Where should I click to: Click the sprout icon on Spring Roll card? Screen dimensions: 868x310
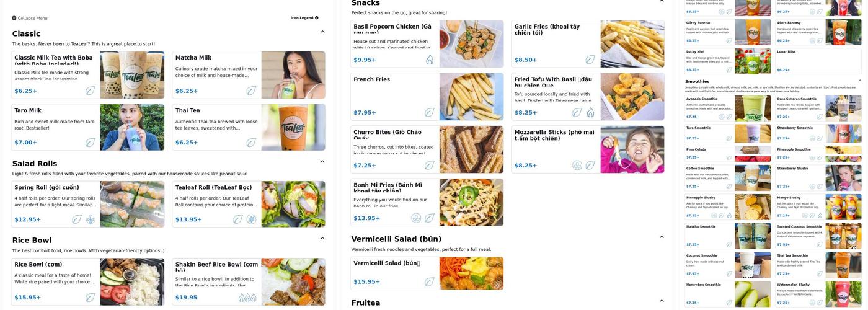pos(91,219)
